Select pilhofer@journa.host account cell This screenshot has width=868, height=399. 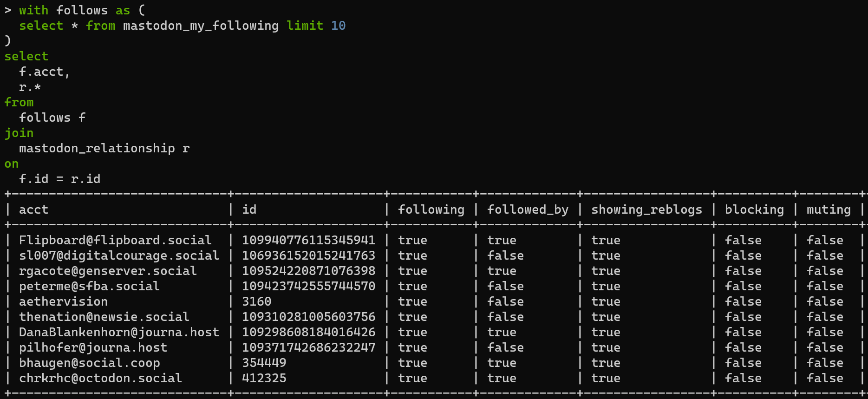tap(93, 347)
